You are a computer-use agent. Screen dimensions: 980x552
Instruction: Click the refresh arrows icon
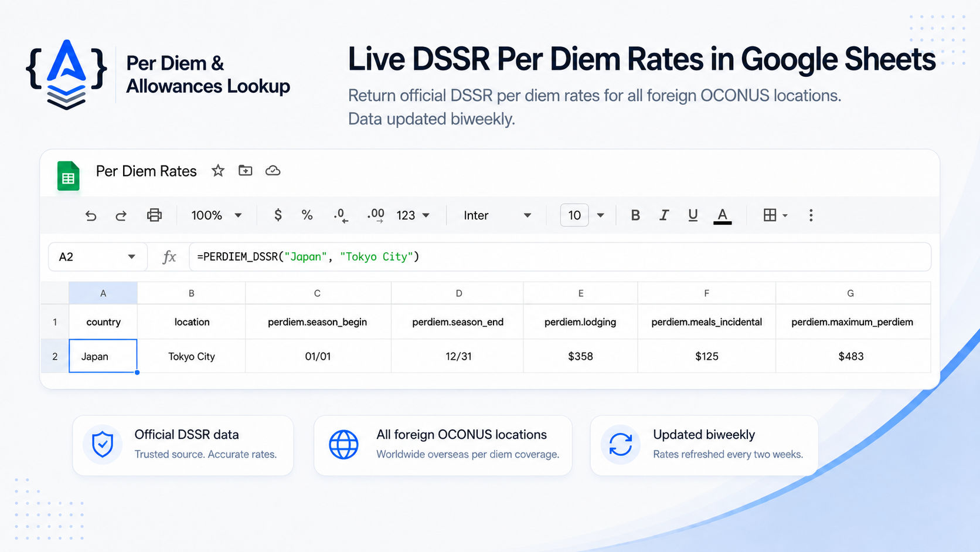tap(621, 445)
